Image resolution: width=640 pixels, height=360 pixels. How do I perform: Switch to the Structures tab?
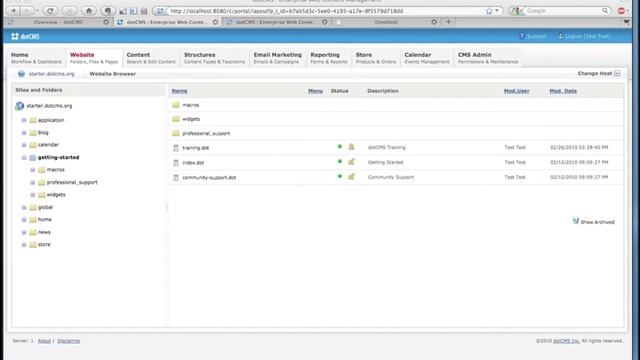point(214,58)
